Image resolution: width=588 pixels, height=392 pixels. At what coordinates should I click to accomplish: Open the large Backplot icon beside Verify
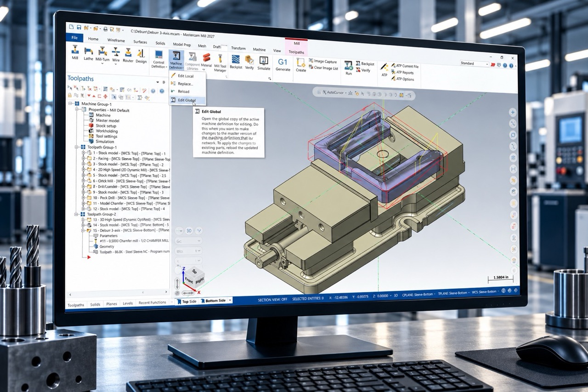236,62
